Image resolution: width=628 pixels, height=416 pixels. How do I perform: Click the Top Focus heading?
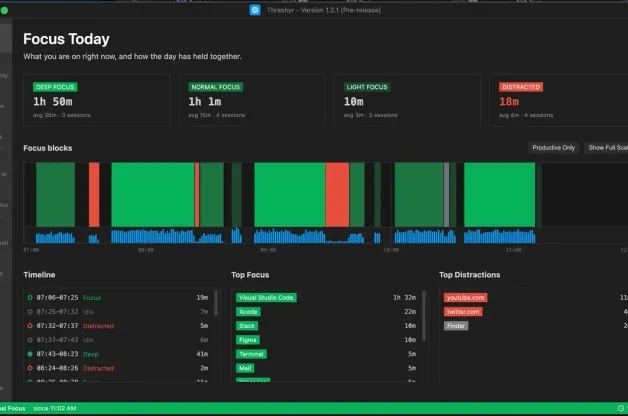pyautogui.click(x=250, y=275)
